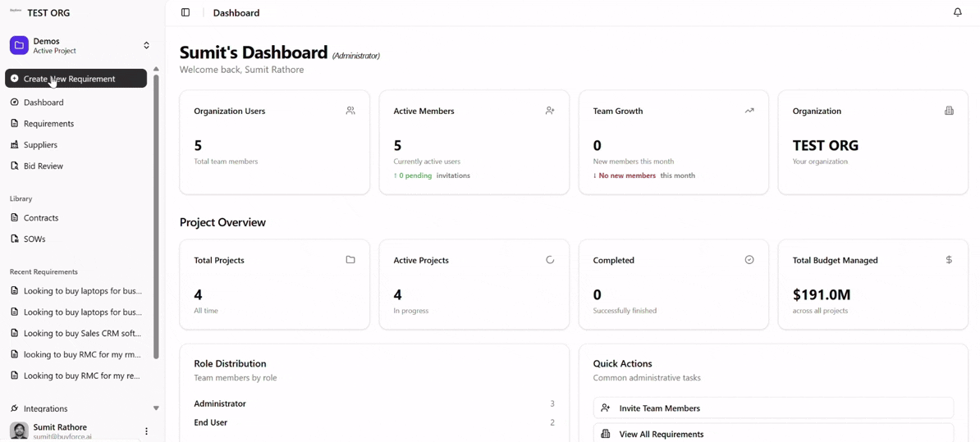Screen dimensions: 980x442
Task: Click the Suppliers factory icon
Action: tap(15, 145)
